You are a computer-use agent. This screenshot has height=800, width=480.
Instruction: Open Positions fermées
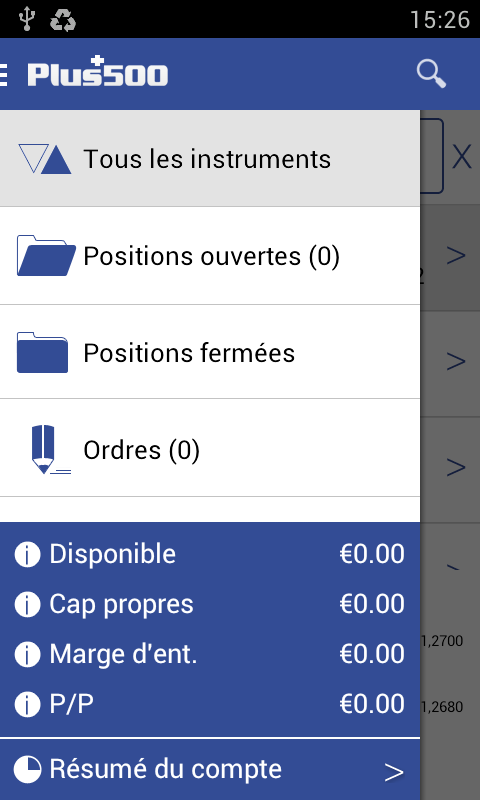click(210, 352)
